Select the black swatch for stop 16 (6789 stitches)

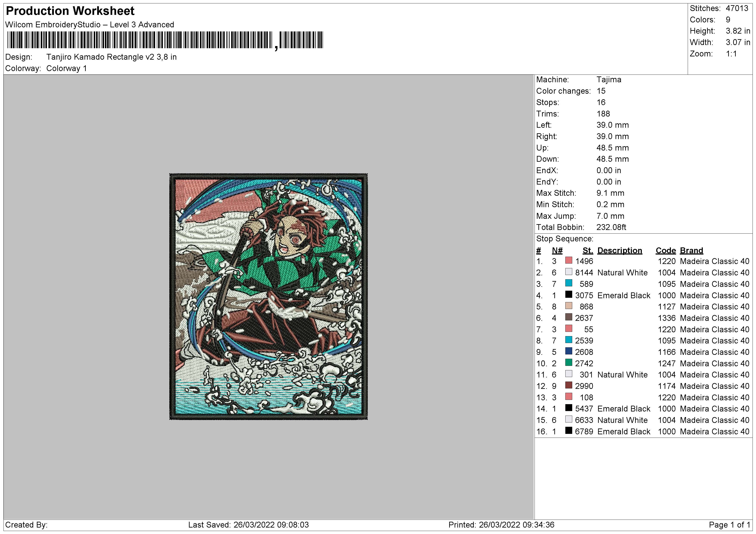click(x=569, y=431)
